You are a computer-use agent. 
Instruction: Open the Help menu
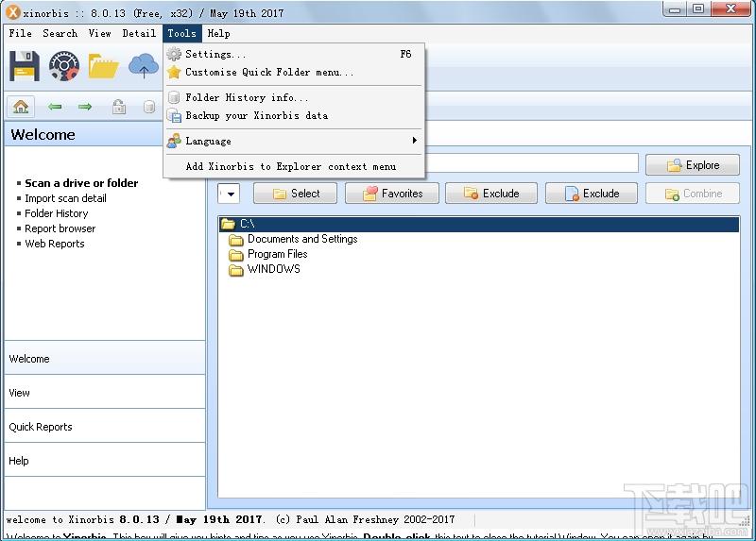[218, 33]
